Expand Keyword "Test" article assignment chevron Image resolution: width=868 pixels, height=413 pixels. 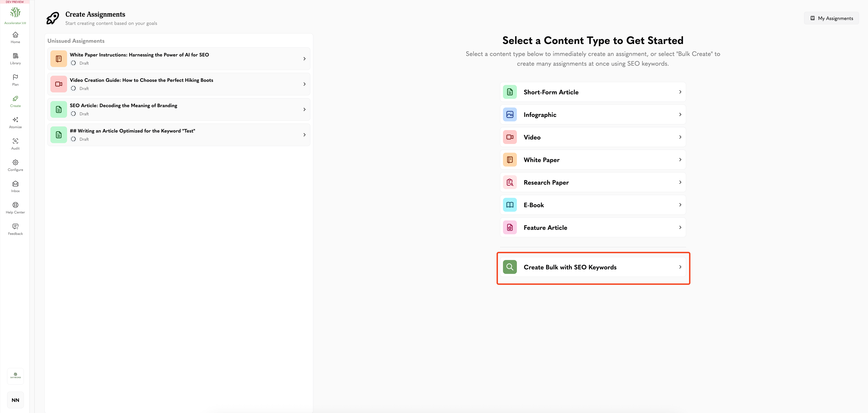tap(304, 135)
